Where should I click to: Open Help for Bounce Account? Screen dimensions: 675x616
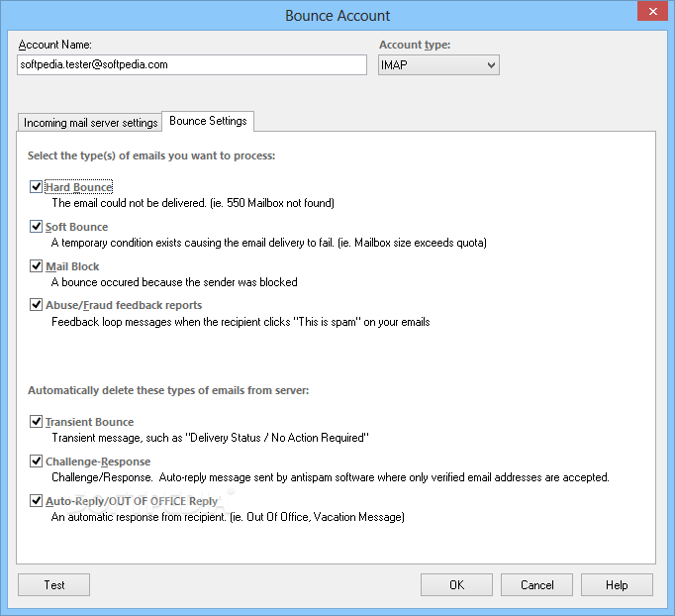(617, 585)
